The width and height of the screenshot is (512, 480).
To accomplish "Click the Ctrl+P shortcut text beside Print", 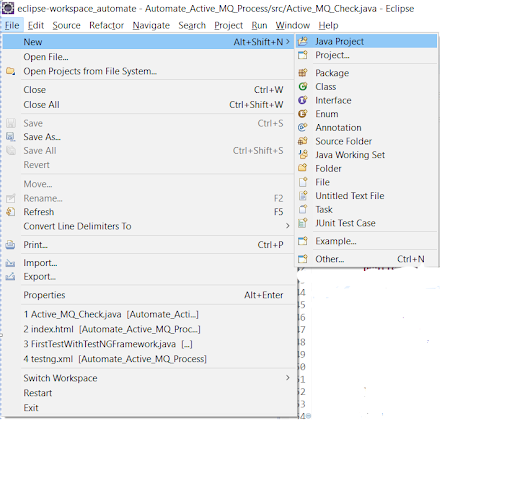I will tap(270, 245).
